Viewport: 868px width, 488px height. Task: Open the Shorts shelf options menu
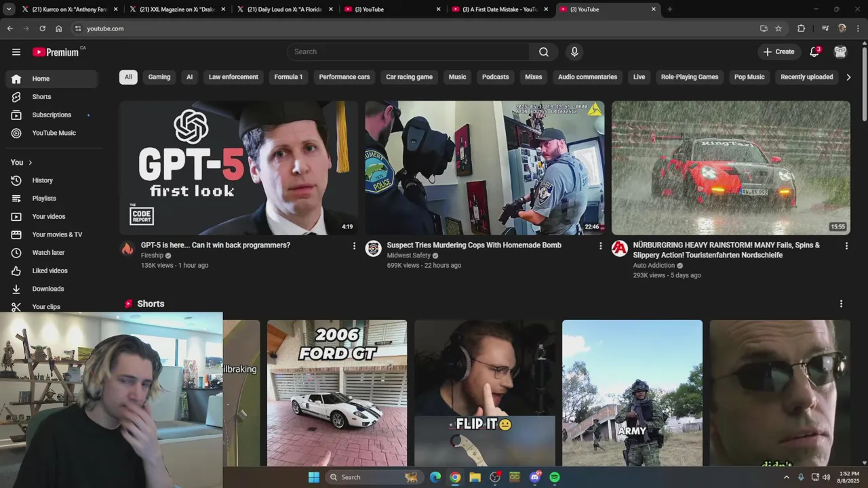pyautogui.click(x=841, y=304)
